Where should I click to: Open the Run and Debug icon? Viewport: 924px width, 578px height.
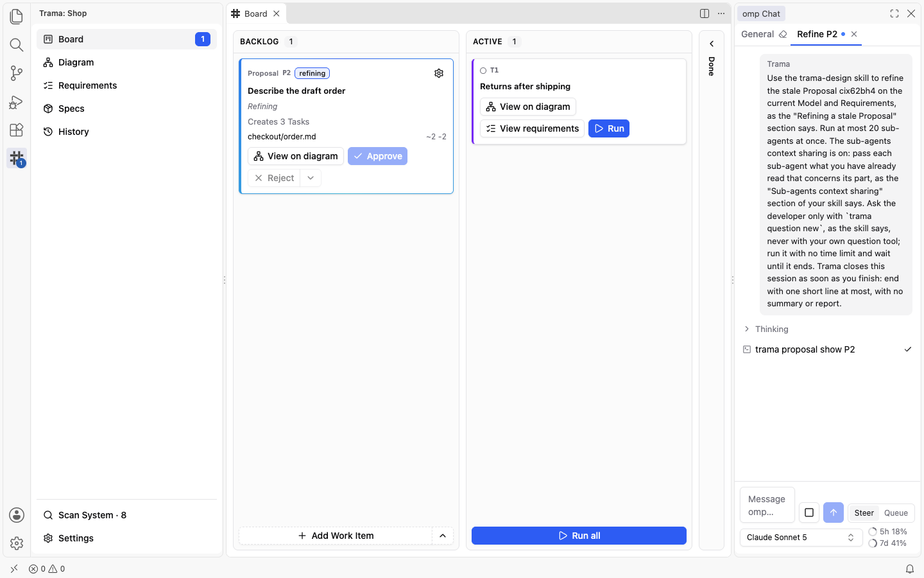pyautogui.click(x=17, y=101)
